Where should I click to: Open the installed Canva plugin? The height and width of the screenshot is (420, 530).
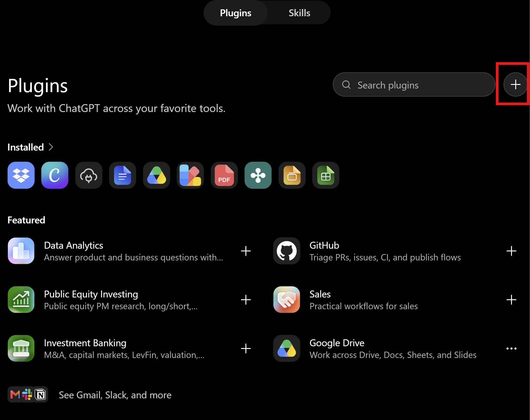55,175
